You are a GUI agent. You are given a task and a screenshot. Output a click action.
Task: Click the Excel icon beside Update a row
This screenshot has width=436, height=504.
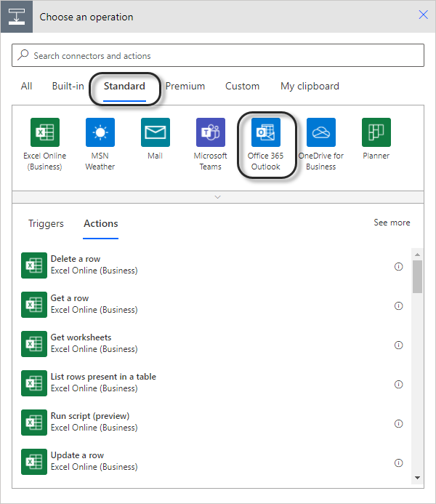34,462
